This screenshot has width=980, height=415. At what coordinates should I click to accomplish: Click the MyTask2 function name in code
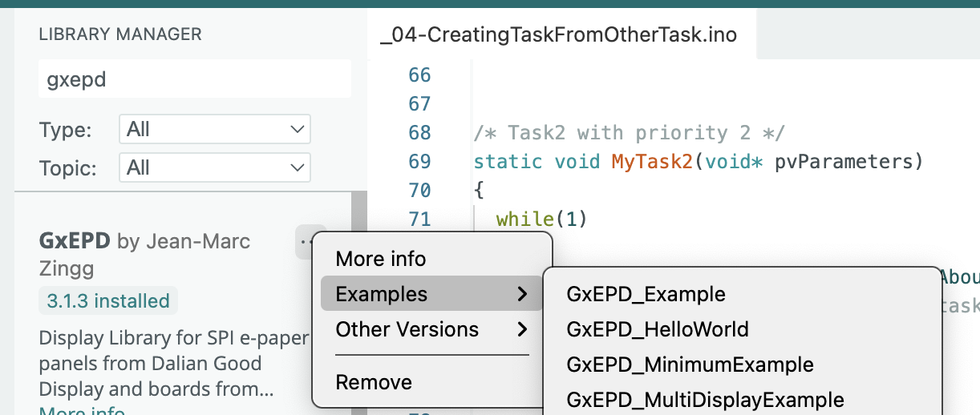[x=652, y=161]
